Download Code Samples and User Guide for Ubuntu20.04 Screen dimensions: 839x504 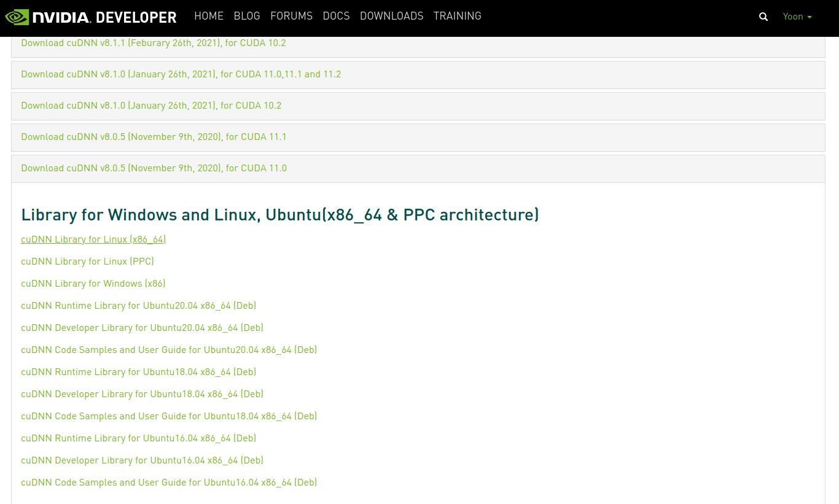(169, 350)
